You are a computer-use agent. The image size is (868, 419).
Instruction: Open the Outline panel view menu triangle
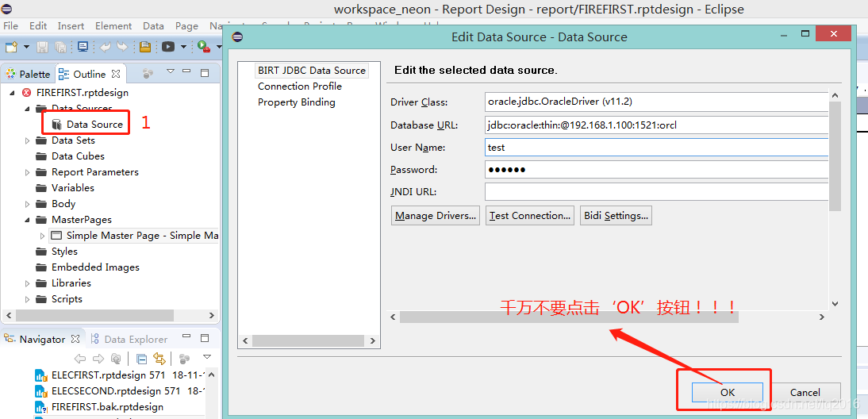point(171,71)
